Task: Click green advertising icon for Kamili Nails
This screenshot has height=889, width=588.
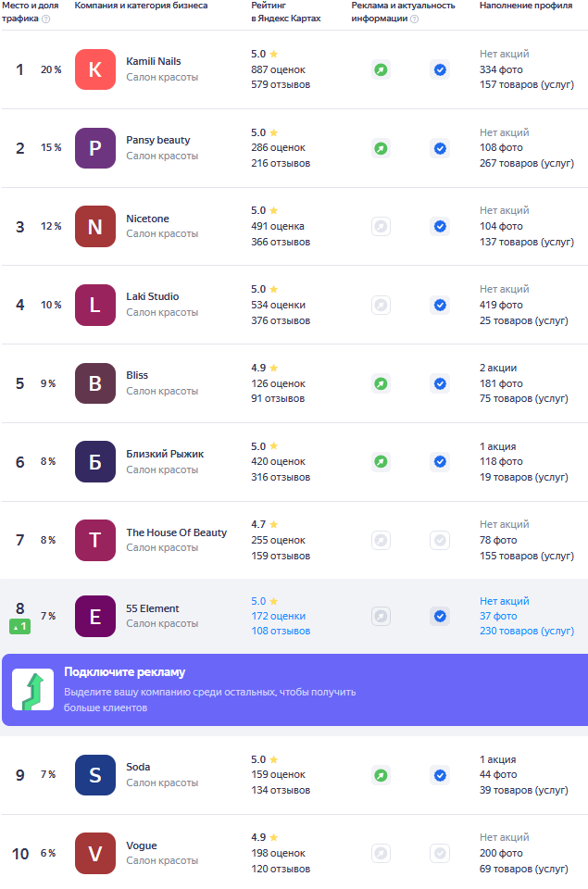Action: [381, 69]
